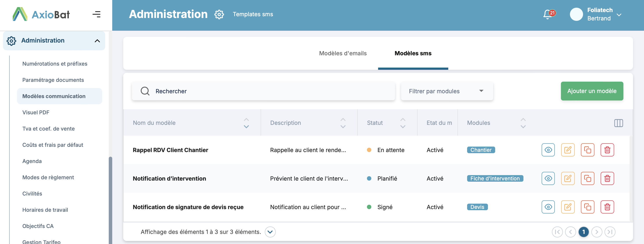The width and height of the screenshot is (644, 244).
Task: Expand the Foliatech Bertrand user menu
Action: (619, 15)
